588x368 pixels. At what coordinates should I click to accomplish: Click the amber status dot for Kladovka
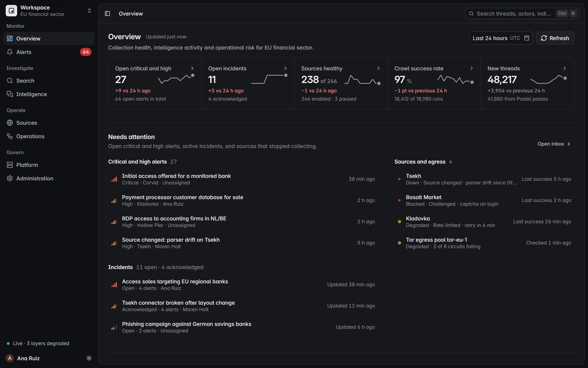(399, 221)
